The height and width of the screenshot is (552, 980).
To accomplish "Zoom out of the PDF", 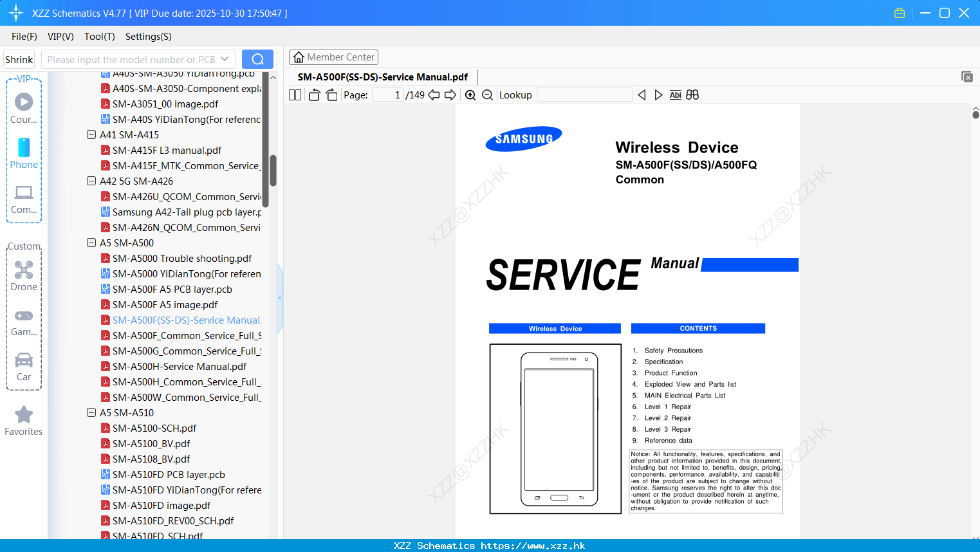I will coord(488,95).
